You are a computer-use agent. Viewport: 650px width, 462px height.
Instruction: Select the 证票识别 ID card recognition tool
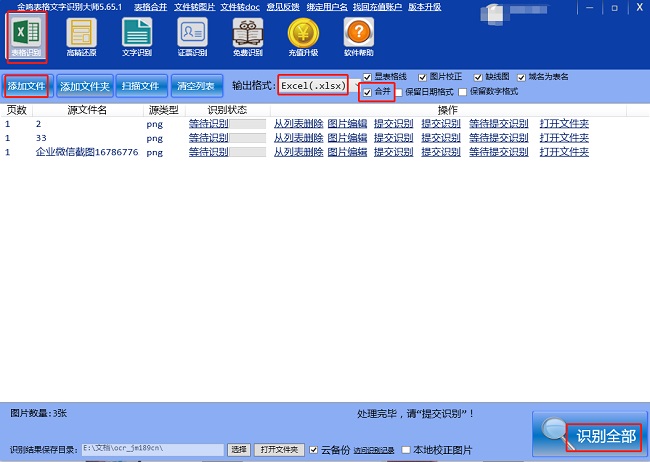click(x=192, y=37)
